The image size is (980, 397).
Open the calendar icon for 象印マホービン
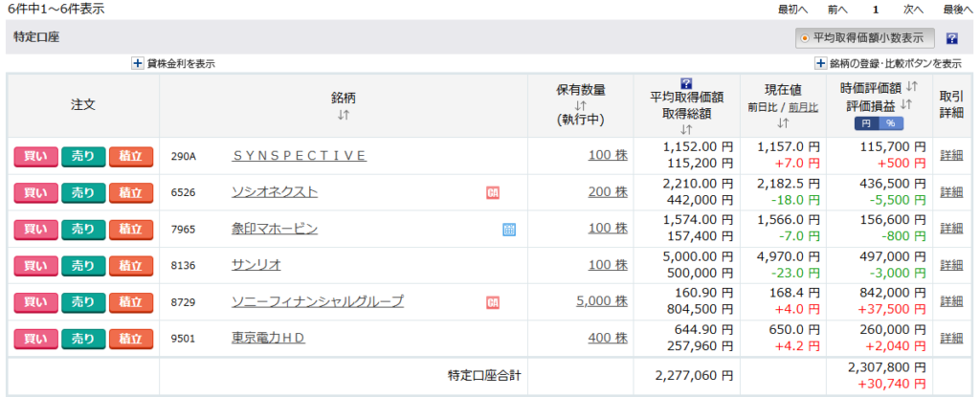coord(509,229)
